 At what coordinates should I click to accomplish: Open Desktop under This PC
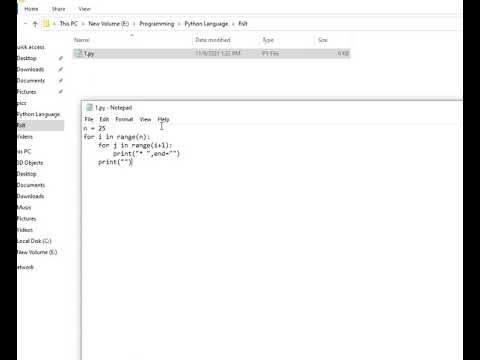[27, 174]
